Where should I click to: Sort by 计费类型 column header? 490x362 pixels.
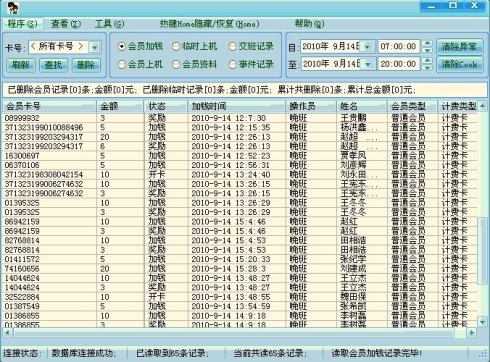[x=458, y=106]
